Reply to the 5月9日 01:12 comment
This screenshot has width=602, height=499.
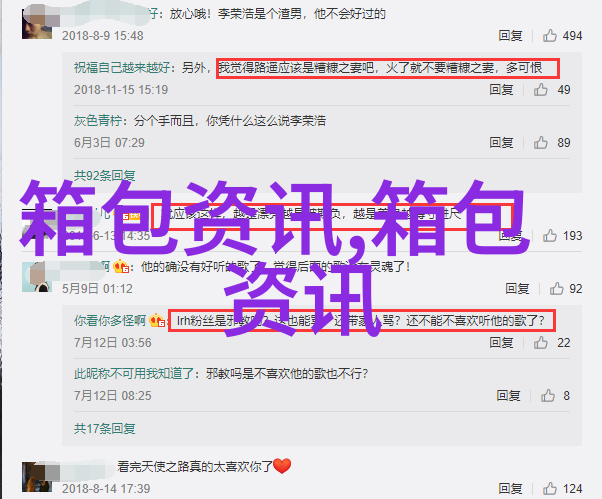coord(517,288)
